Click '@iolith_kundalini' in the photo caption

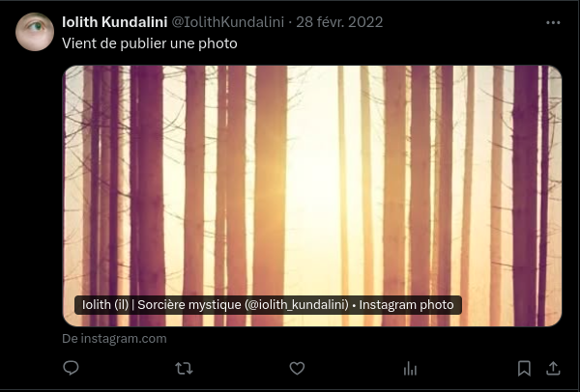pyautogui.click(x=297, y=305)
